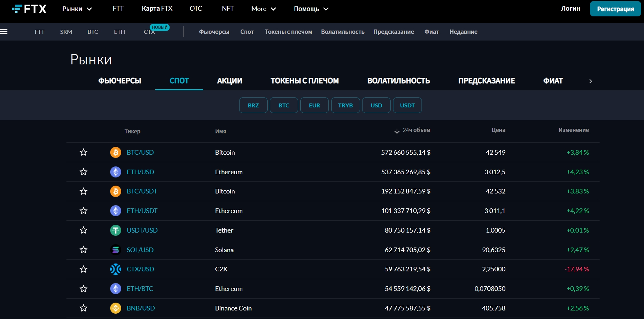The height and width of the screenshot is (319, 644).
Task: Select FTT in the secondary bar
Action: [39, 32]
